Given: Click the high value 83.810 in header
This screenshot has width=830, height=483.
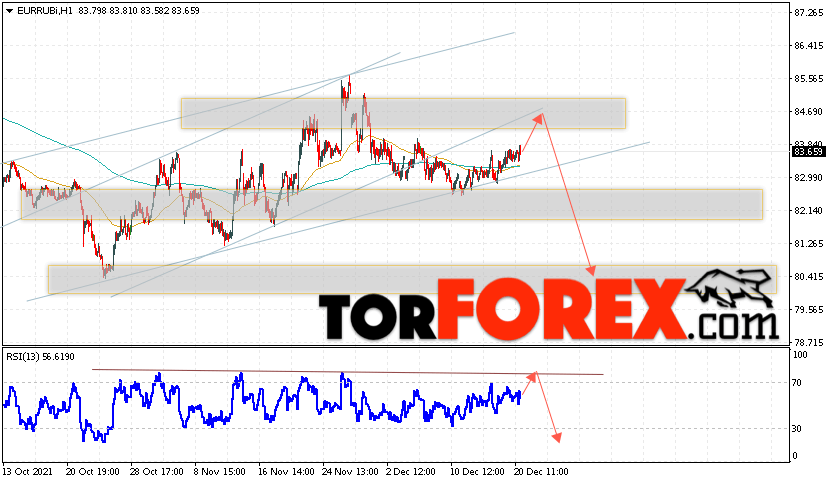Looking at the screenshot, I should 124,11.
